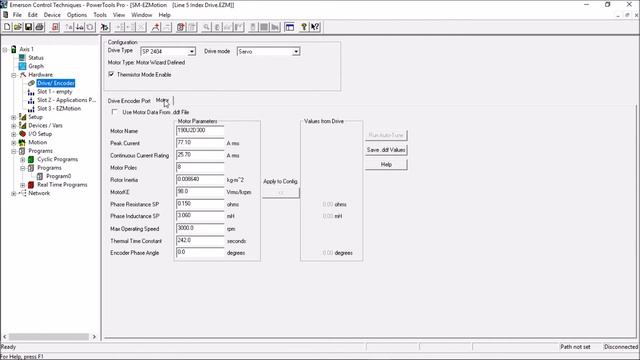Click the download-arrow toolbar icon

point(80,27)
